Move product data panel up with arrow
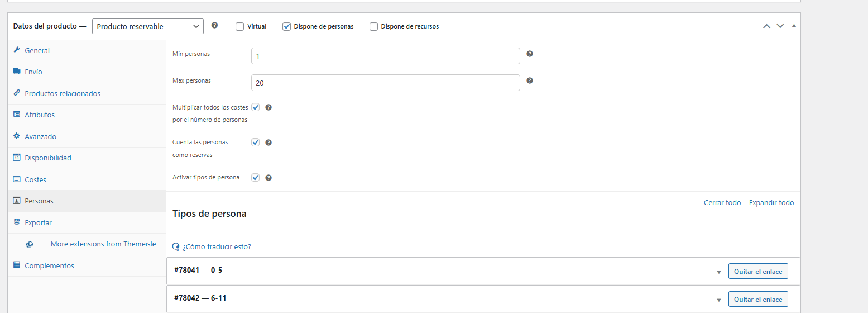The image size is (868, 313). pos(766,26)
